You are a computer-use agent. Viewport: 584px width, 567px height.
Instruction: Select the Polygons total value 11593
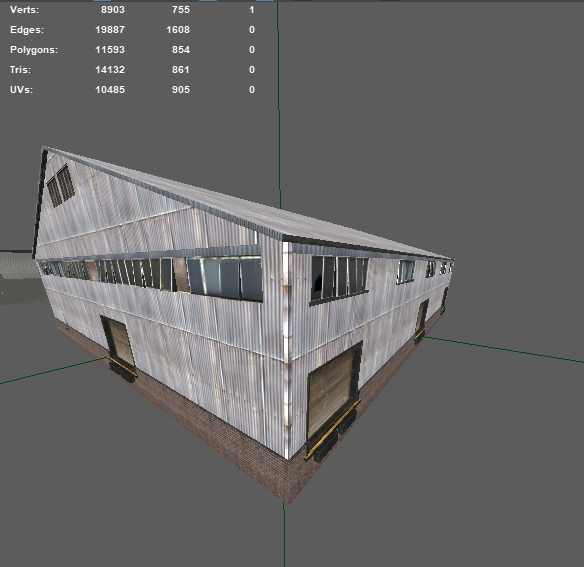coord(110,50)
